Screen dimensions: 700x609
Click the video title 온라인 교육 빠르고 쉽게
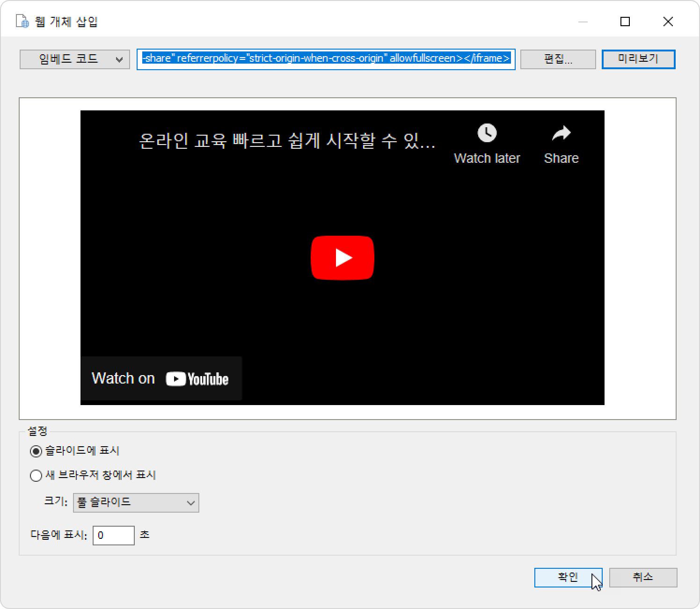(287, 140)
